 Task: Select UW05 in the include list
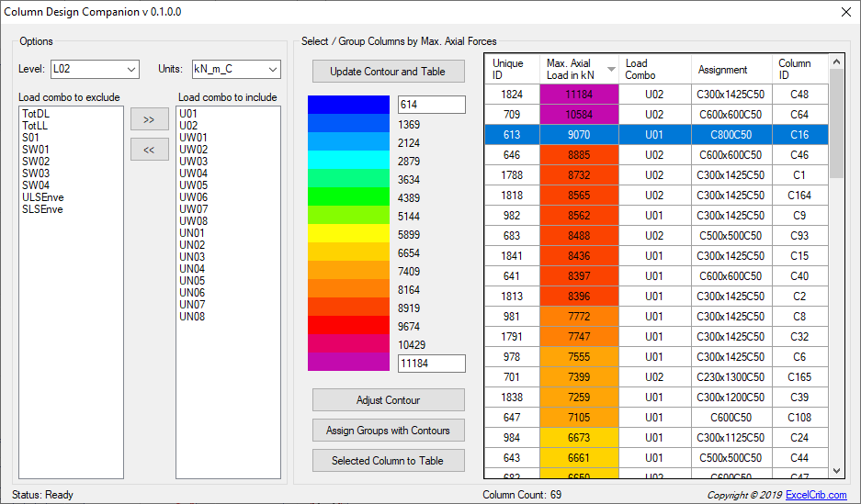193,185
